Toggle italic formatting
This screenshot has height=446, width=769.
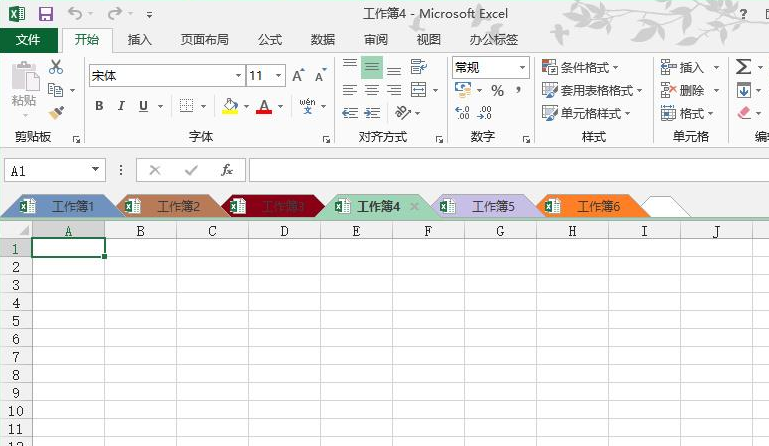121,105
